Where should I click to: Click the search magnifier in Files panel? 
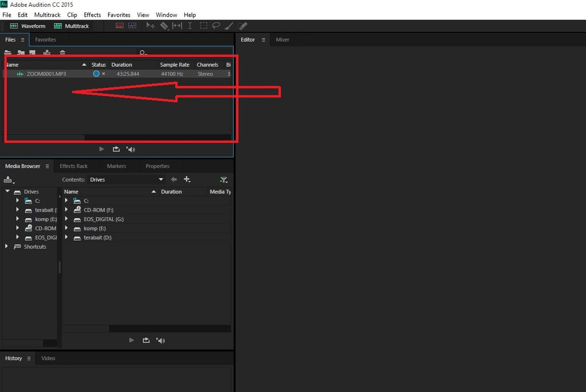click(x=143, y=53)
